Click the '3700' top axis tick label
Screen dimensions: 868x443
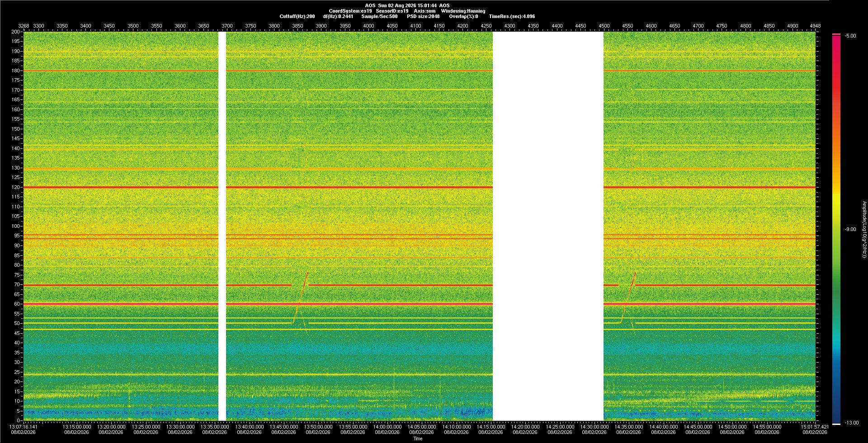coord(227,26)
